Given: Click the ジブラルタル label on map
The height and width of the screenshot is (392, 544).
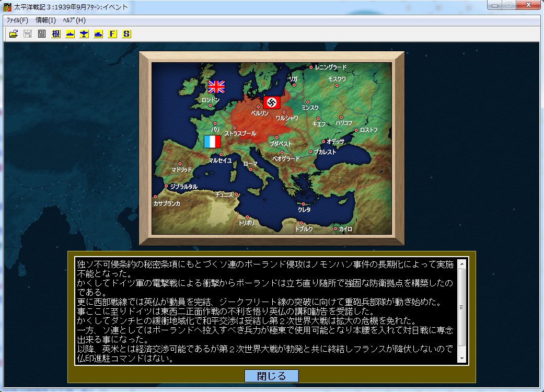Looking at the screenshot, I should [x=184, y=187].
